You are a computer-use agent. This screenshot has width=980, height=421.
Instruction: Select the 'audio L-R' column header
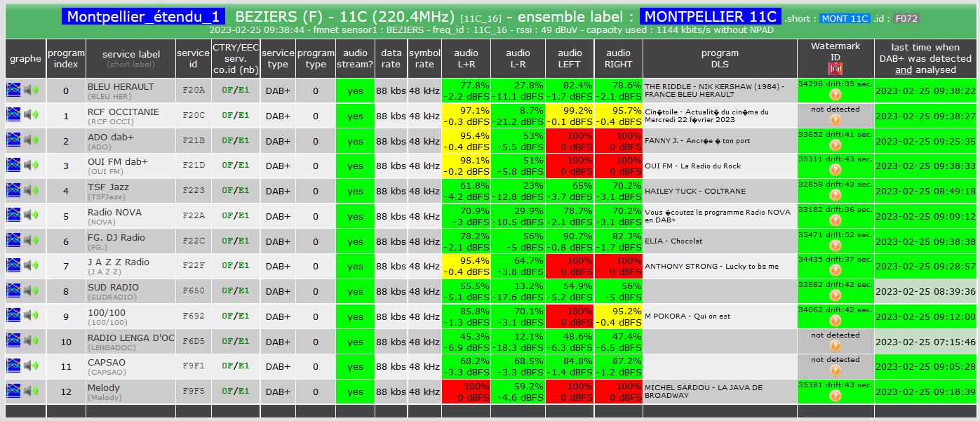click(518, 58)
